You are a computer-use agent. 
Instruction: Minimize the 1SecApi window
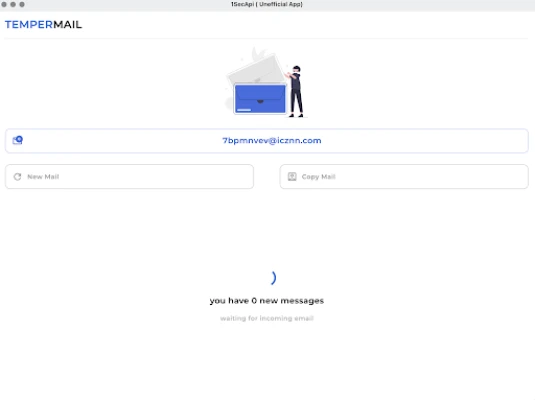(x=13, y=4)
